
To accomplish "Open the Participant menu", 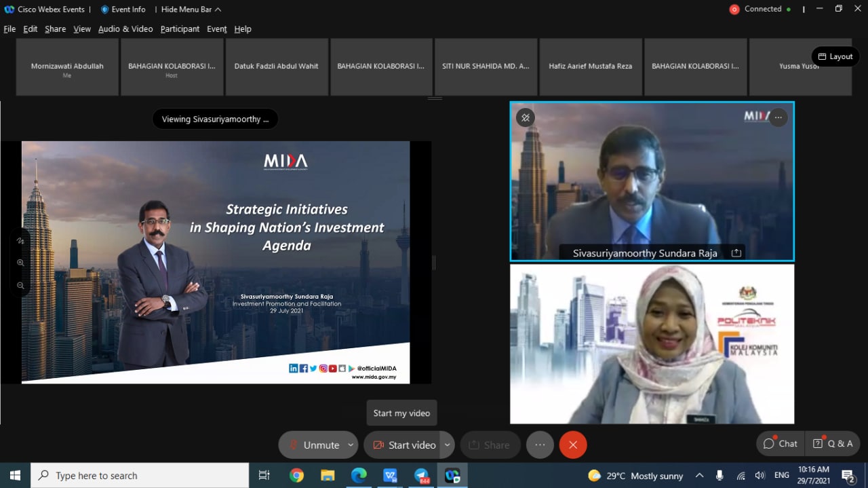I will pos(180,29).
